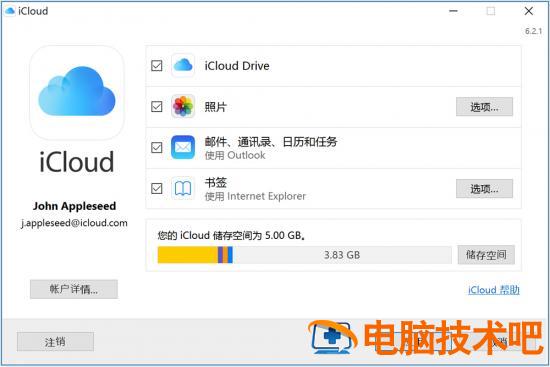Open the iCloud 帮助 link

[494, 290]
